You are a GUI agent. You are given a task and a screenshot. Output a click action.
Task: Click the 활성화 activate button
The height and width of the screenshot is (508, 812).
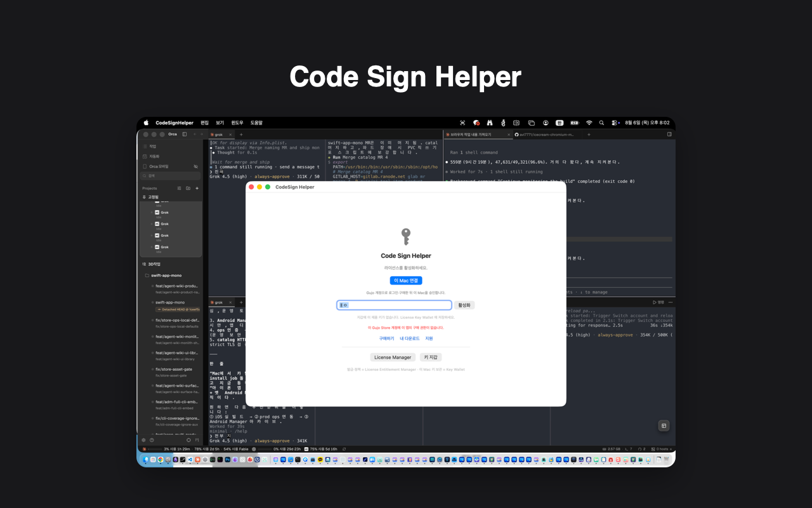coord(464,305)
